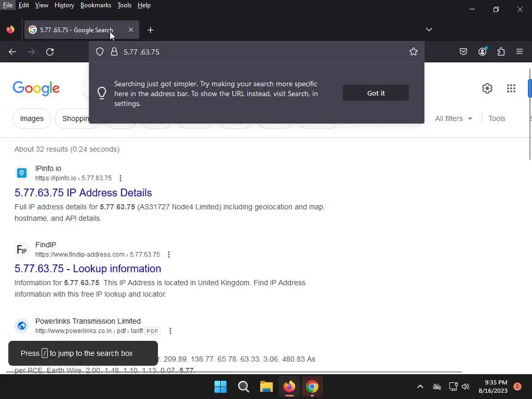
Task: Filter results by Images
Action: tap(32, 118)
